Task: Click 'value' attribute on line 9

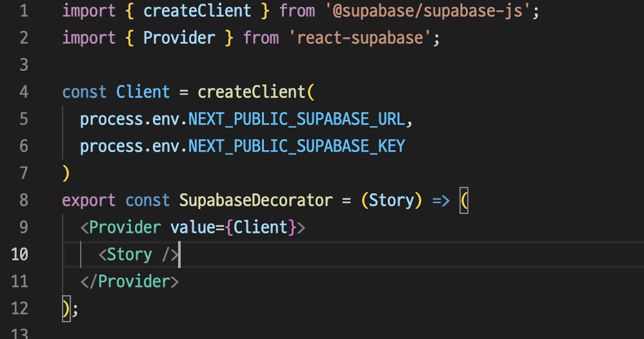Action: [193, 228]
